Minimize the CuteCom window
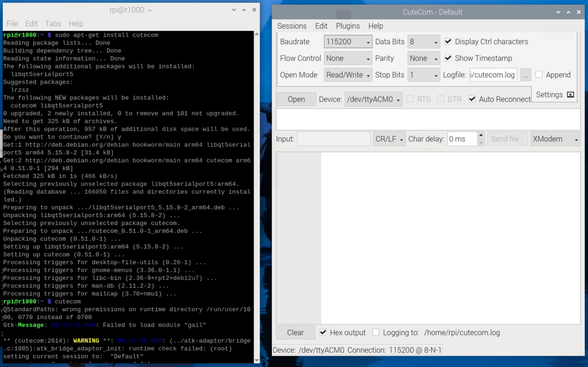This screenshot has width=588, height=367. pos(558,12)
